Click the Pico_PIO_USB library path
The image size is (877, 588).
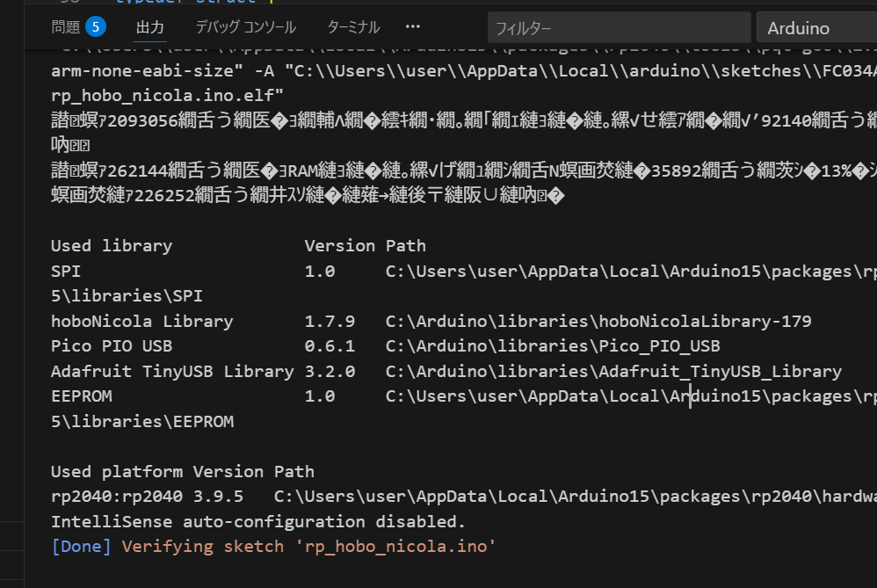click(554, 346)
